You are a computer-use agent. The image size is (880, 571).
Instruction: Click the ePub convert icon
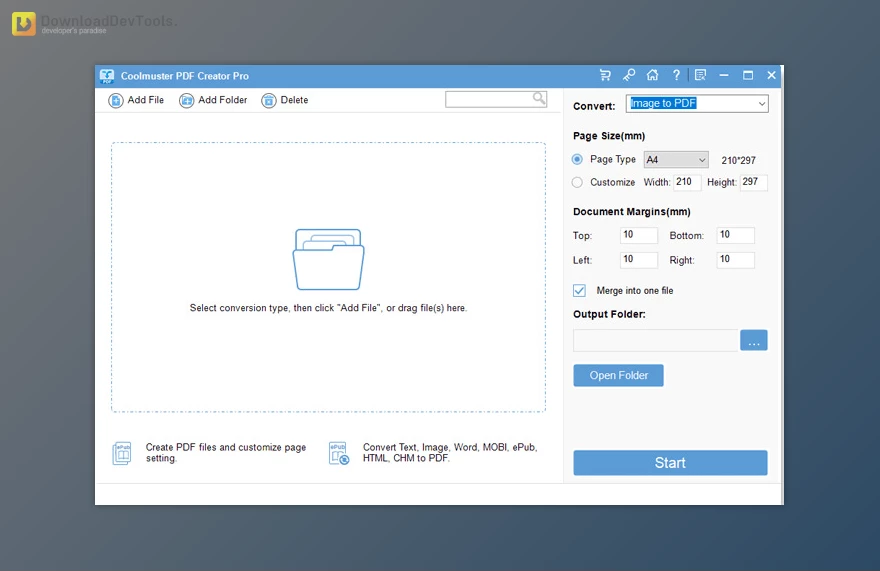[x=338, y=453]
